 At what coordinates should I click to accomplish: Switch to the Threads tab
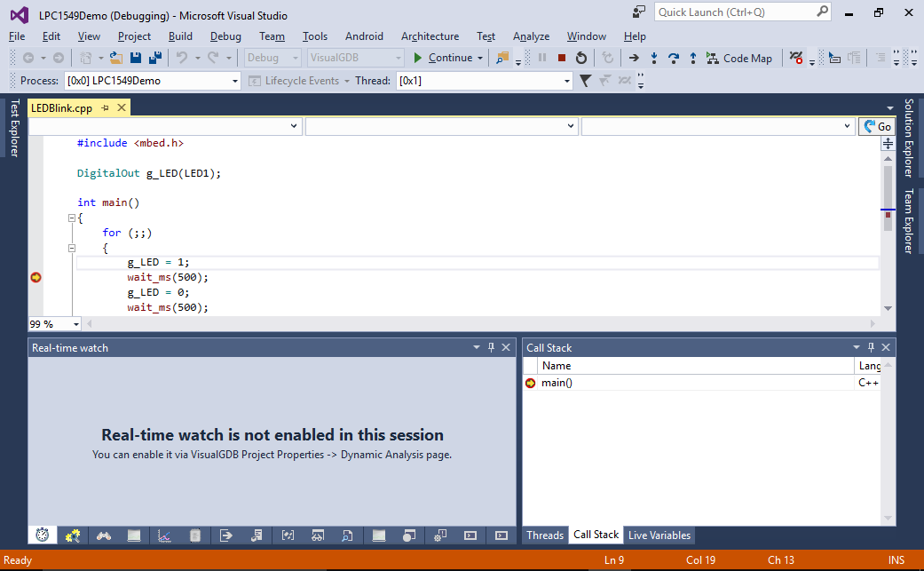click(545, 535)
